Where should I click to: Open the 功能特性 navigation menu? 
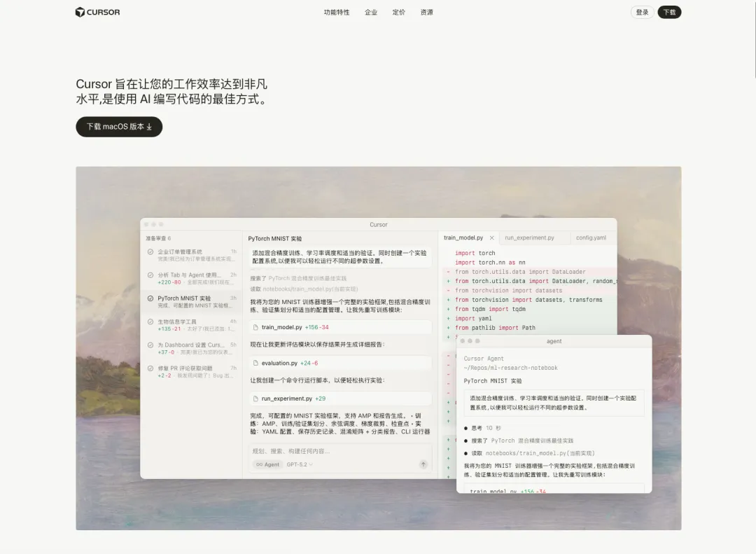[x=337, y=12]
